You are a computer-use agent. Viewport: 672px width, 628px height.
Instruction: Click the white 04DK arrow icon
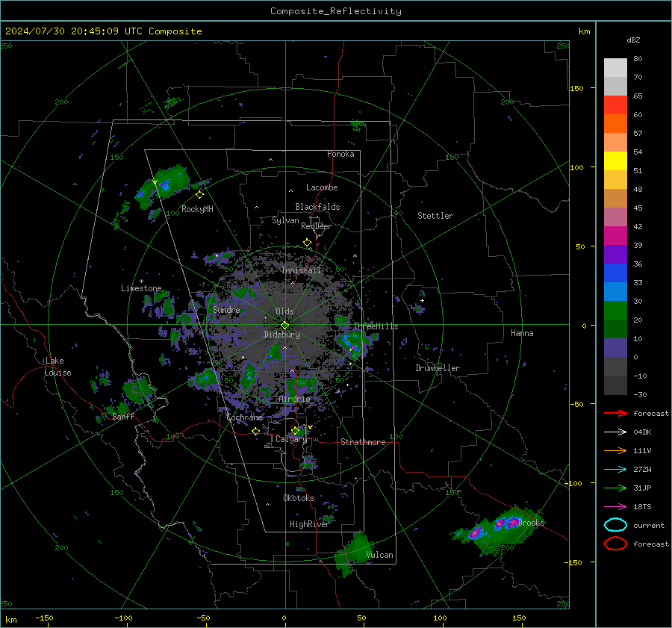[x=615, y=432]
